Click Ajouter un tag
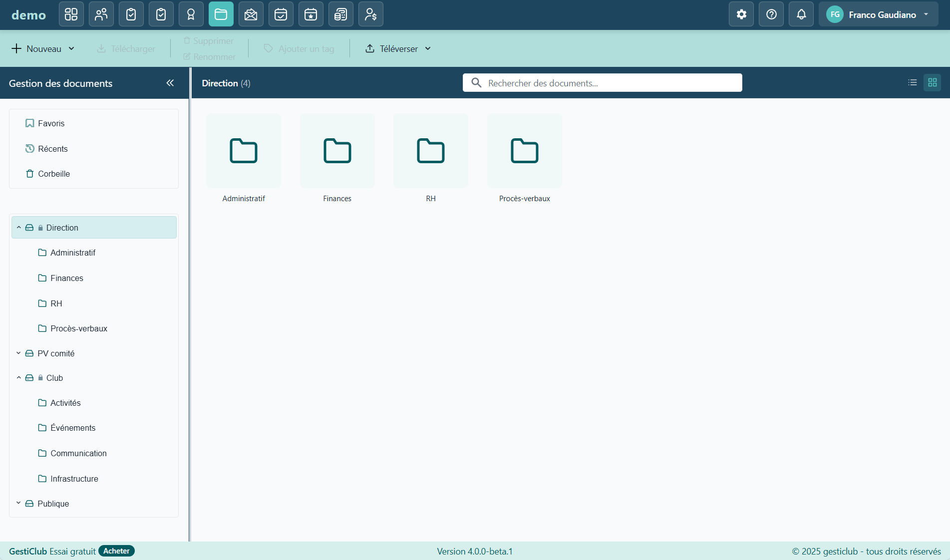This screenshot has width=950, height=560. (299, 48)
